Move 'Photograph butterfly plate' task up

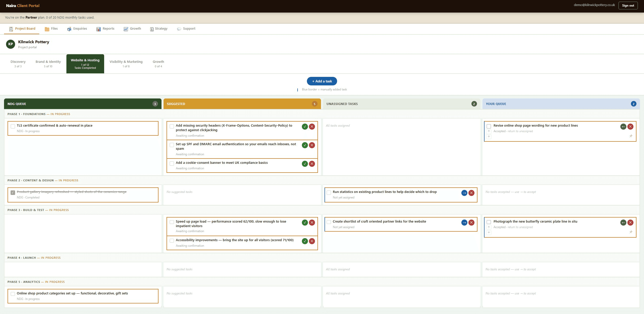pos(489,227)
